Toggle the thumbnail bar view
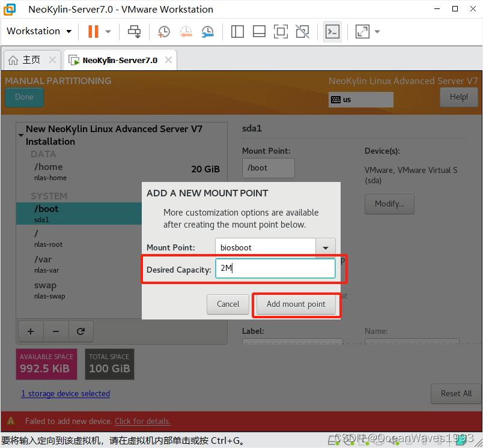 (x=259, y=31)
